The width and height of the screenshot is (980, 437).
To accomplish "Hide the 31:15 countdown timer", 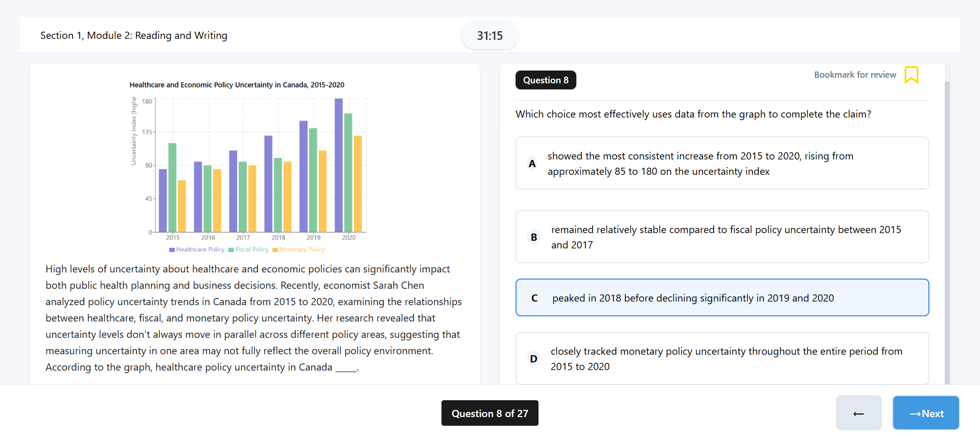I will pyautogui.click(x=489, y=36).
